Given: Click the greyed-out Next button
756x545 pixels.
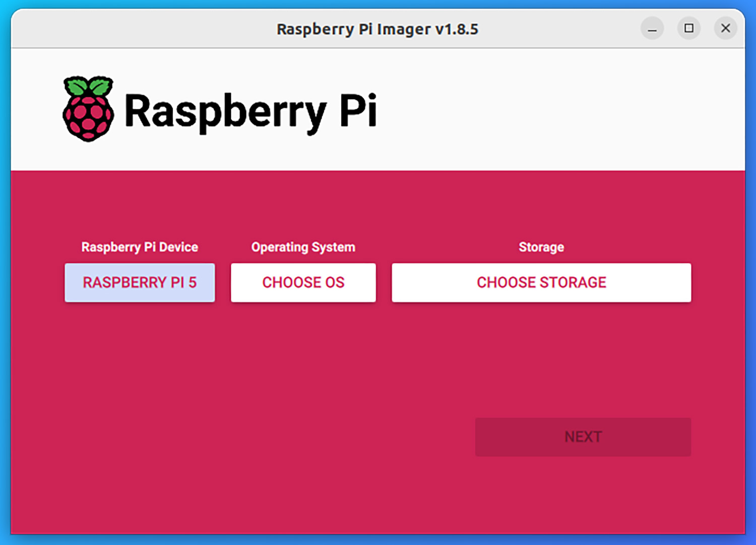Looking at the screenshot, I should [x=583, y=437].
